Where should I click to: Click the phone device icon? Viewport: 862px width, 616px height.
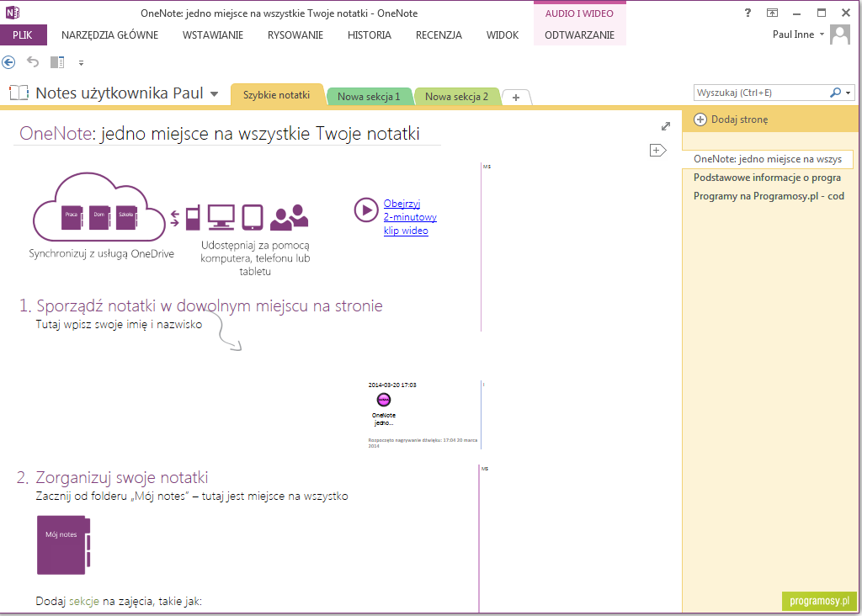[193, 218]
